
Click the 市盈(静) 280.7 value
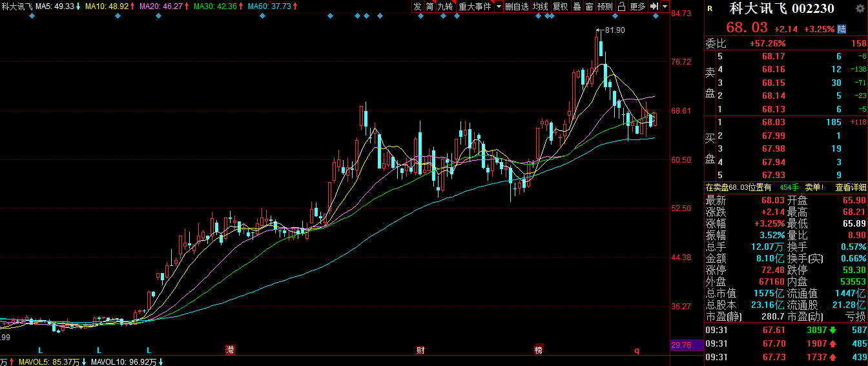(x=773, y=316)
